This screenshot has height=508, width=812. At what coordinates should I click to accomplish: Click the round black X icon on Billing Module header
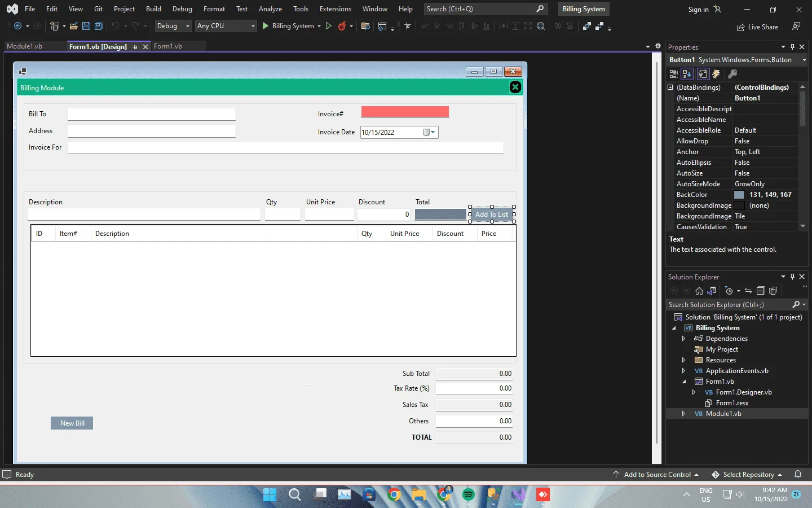point(515,87)
